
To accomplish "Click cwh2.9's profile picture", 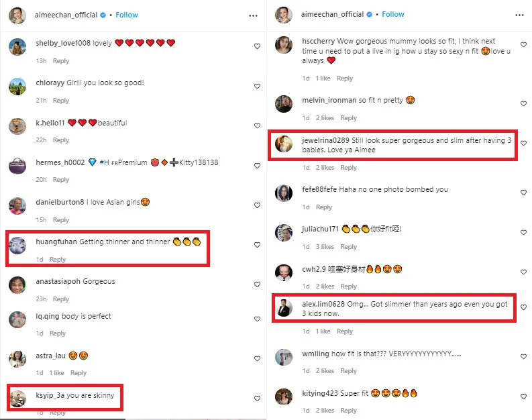I will point(284,272).
